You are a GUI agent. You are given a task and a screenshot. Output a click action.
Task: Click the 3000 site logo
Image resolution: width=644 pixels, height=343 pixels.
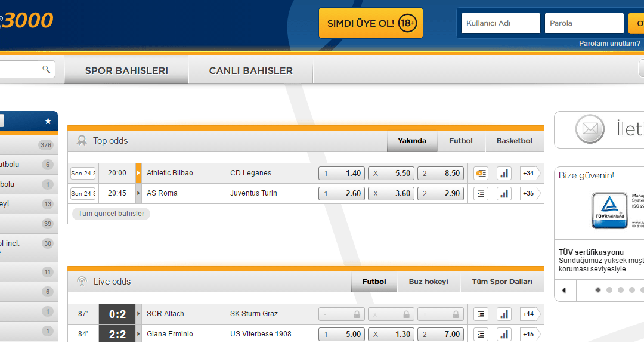tap(27, 20)
